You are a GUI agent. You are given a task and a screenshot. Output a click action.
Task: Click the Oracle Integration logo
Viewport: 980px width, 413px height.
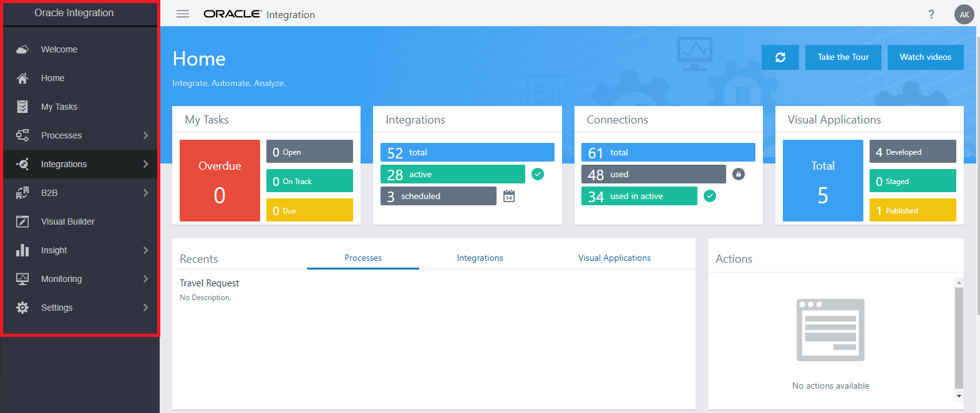tap(259, 14)
